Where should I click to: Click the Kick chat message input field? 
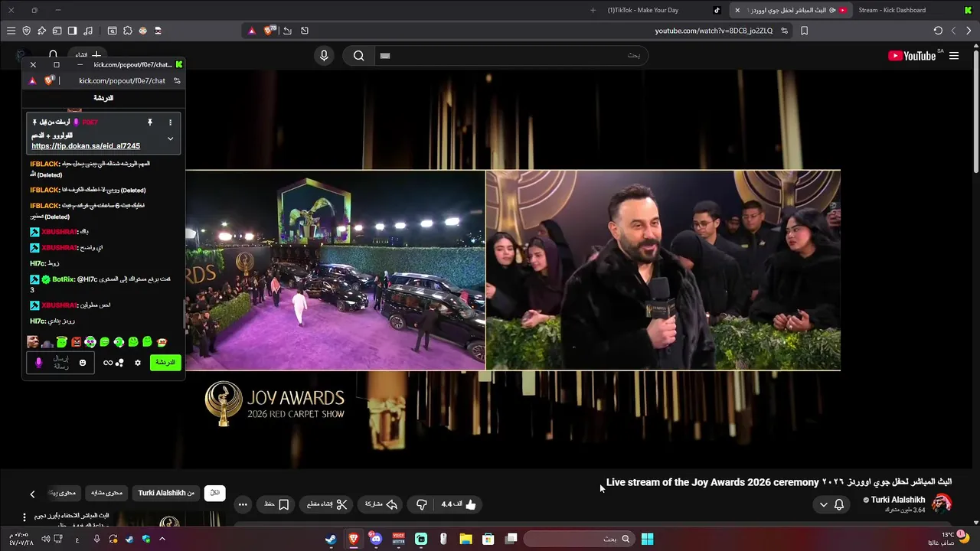pos(61,363)
